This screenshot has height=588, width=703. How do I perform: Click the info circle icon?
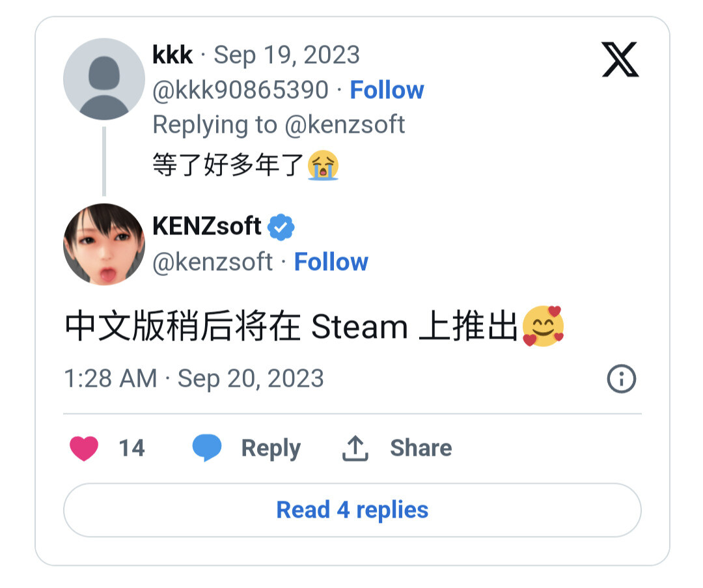click(x=621, y=379)
